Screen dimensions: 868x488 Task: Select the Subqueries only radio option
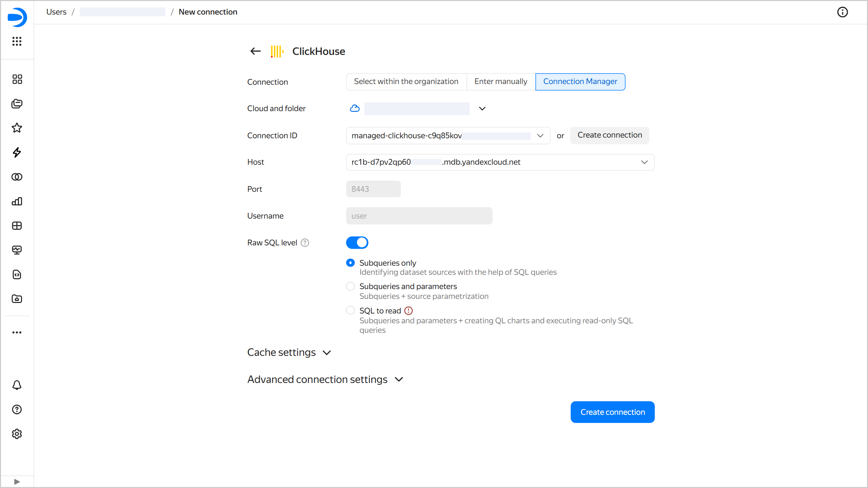(351, 263)
